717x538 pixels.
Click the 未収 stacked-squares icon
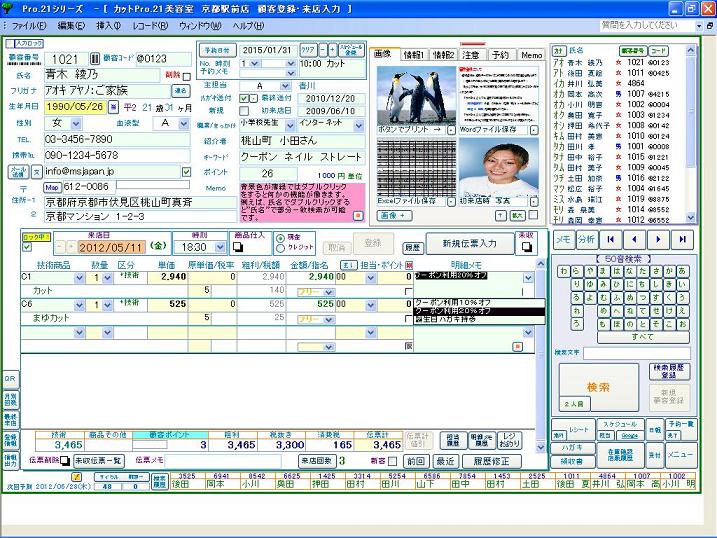[527, 247]
